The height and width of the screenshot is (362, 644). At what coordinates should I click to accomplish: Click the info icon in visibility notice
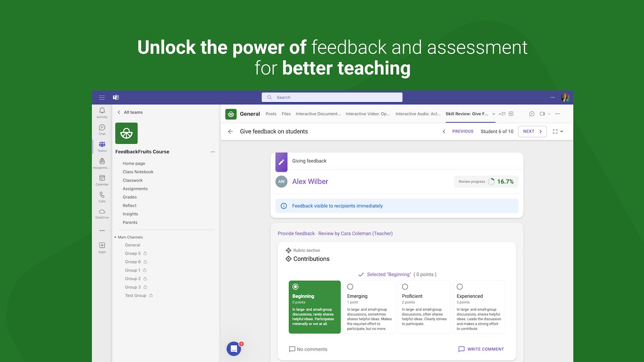pos(284,206)
